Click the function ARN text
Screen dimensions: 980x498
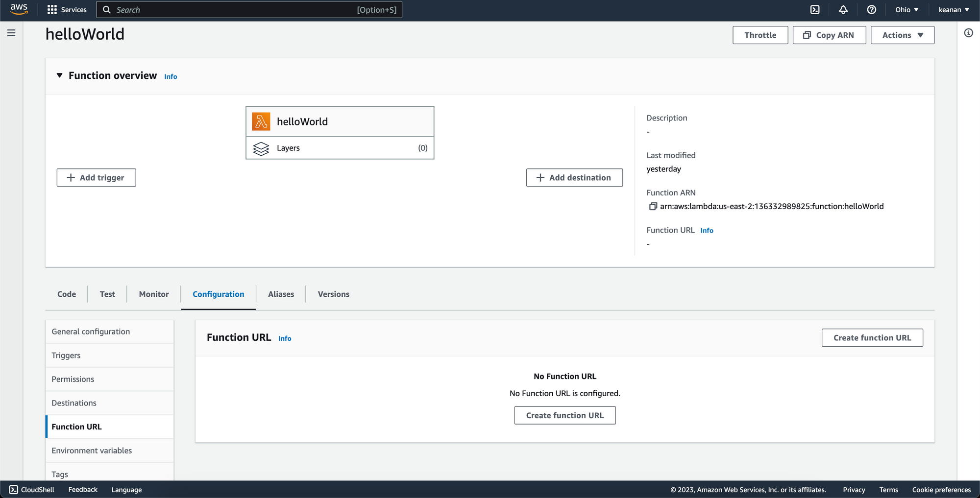772,206
